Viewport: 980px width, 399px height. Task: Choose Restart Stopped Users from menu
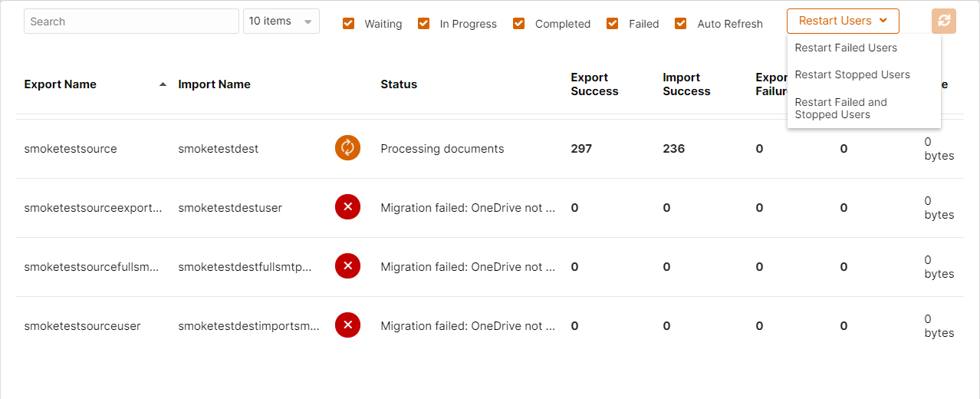pyautogui.click(x=852, y=74)
